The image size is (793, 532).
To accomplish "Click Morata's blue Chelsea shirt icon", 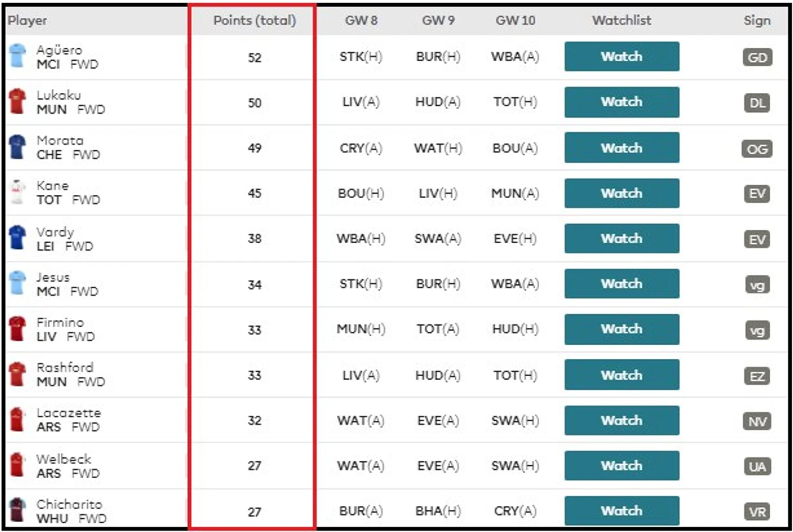I will coord(17,147).
